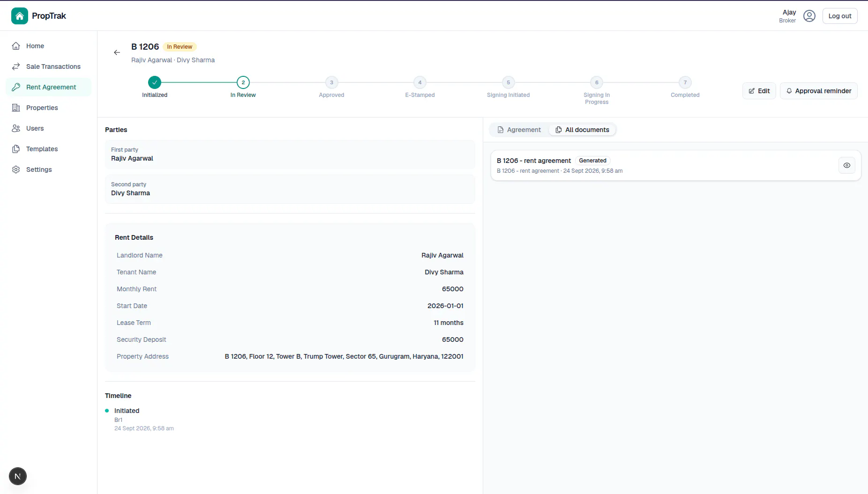Go to Properties in the sidebar

click(48, 108)
